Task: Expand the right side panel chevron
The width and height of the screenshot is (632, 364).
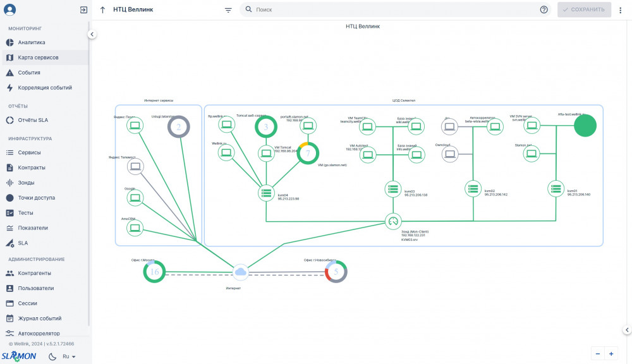Action: pyautogui.click(x=626, y=330)
